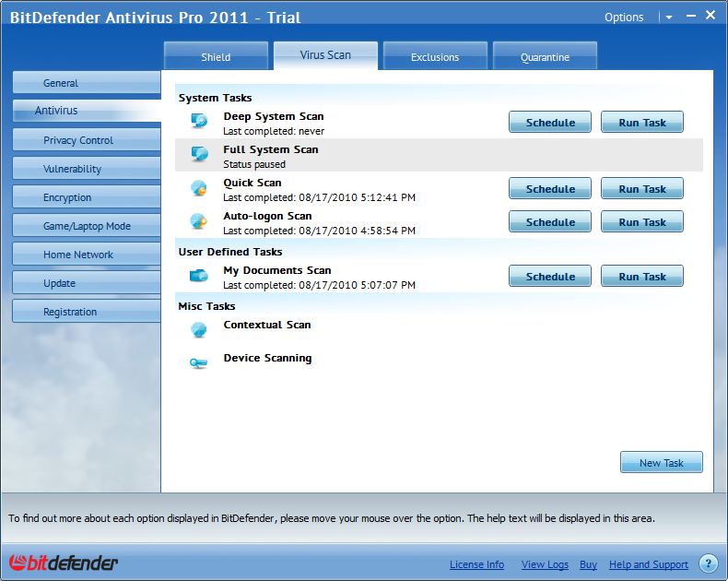Click the Device Scanning icon
728x581 pixels.
199,363
